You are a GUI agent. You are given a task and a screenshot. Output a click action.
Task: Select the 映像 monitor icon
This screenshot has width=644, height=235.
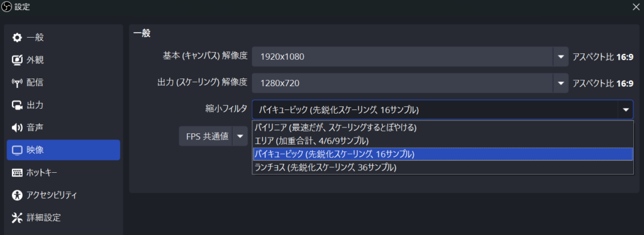coord(17,150)
